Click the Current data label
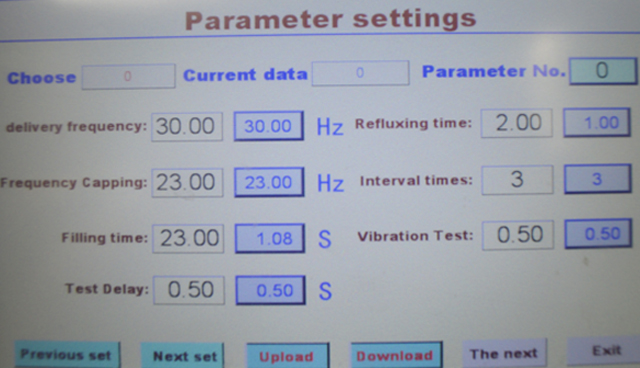Viewport: 640px width, 368px height. click(x=245, y=75)
